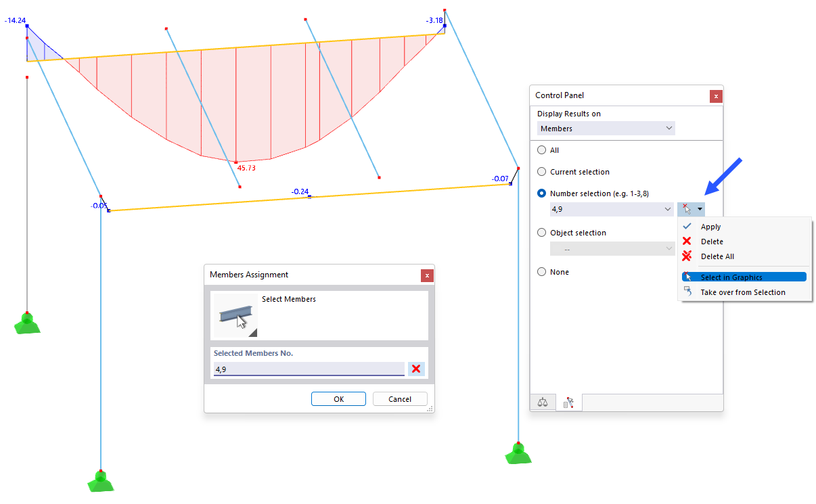Click the Delete red X menu icon

(x=687, y=241)
